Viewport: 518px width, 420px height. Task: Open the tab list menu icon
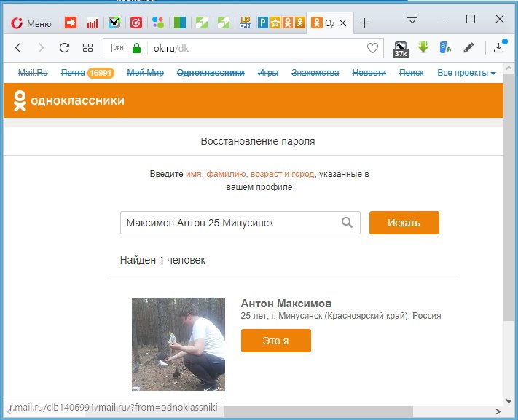(x=413, y=19)
